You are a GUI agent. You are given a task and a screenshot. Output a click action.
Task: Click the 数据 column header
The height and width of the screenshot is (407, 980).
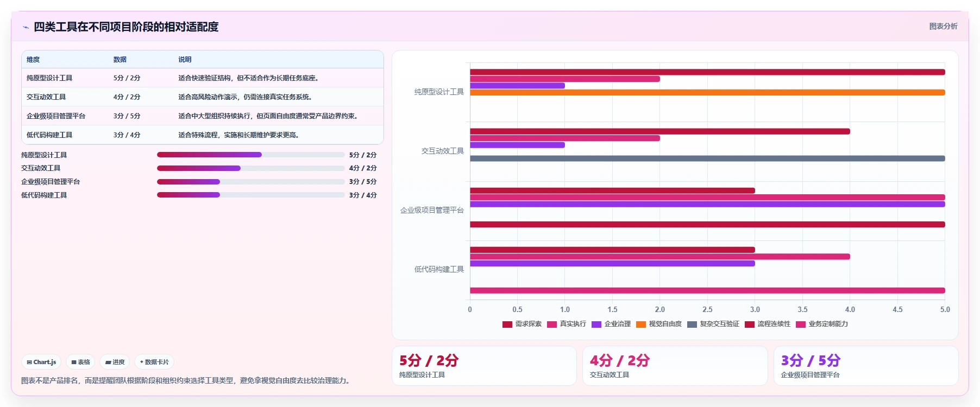(120, 60)
